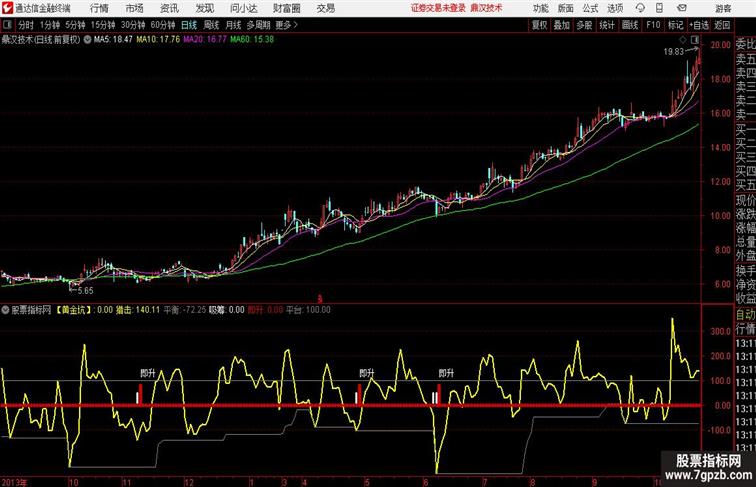Open the 问小达 menu
The width and height of the screenshot is (756, 487).
pyautogui.click(x=244, y=8)
